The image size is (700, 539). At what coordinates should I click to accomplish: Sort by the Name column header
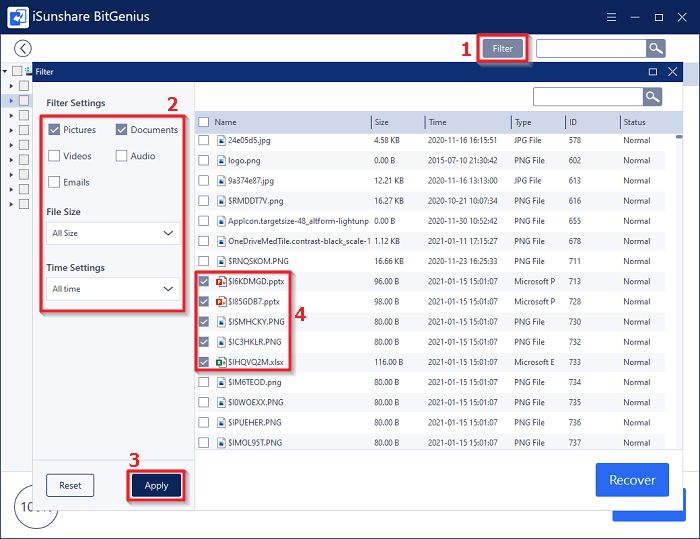click(x=226, y=122)
